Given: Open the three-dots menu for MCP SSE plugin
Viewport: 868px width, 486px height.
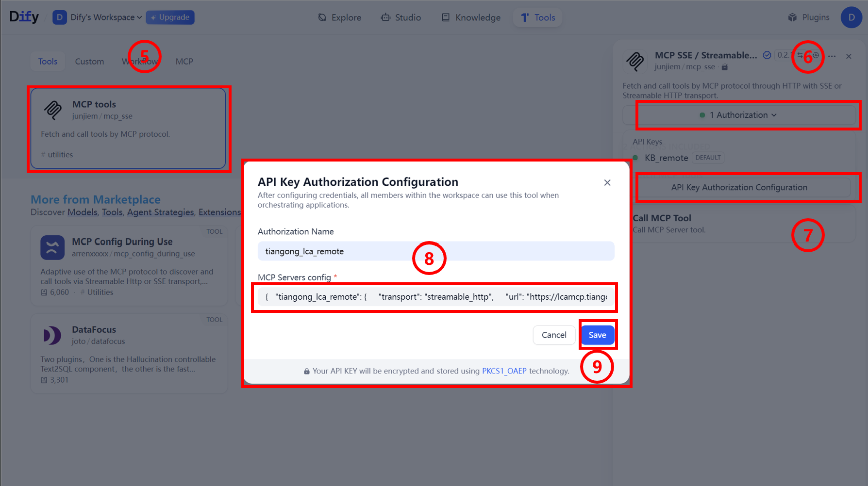Looking at the screenshot, I should pyautogui.click(x=832, y=56).
